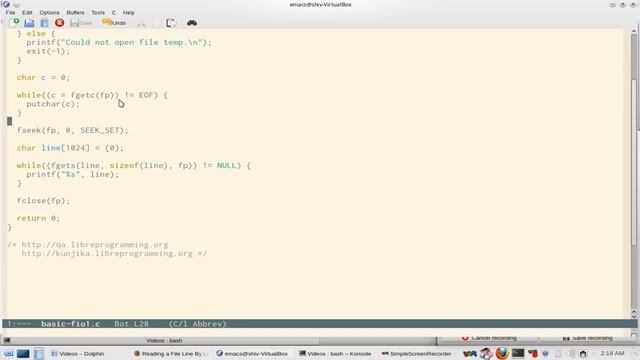Click the Firefox tray launcher icon
This screenshot has height=360, width=640.
tap(502, 353)
